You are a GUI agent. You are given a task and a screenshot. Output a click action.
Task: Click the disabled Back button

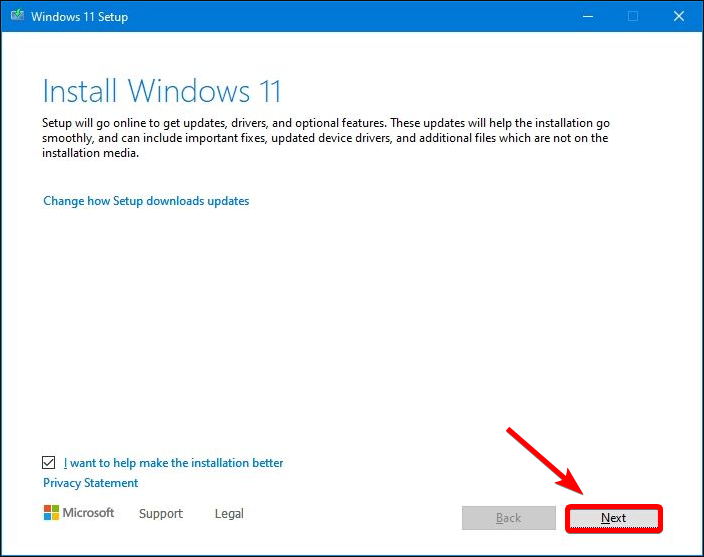(x=509, y=518)
